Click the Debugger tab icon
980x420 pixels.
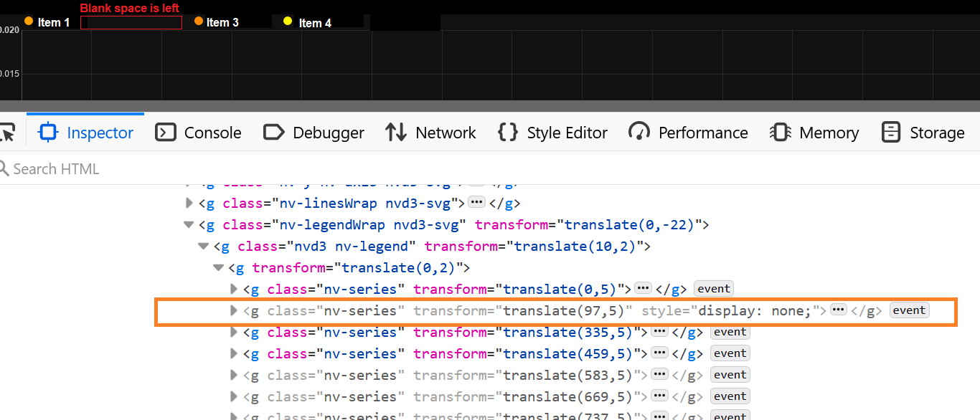274,133
